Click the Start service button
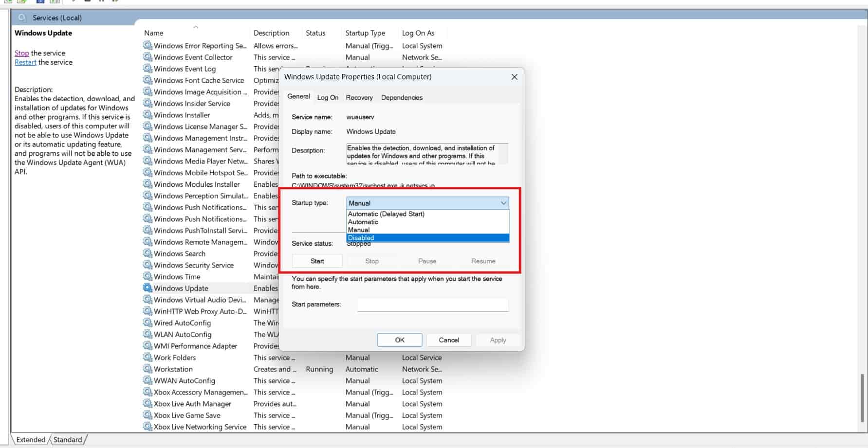 [x=317, y=261]
